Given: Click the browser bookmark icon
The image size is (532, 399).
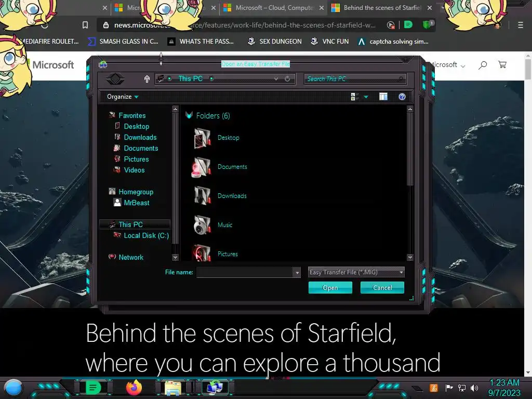Looking at the screenshot, I should 85,25.
